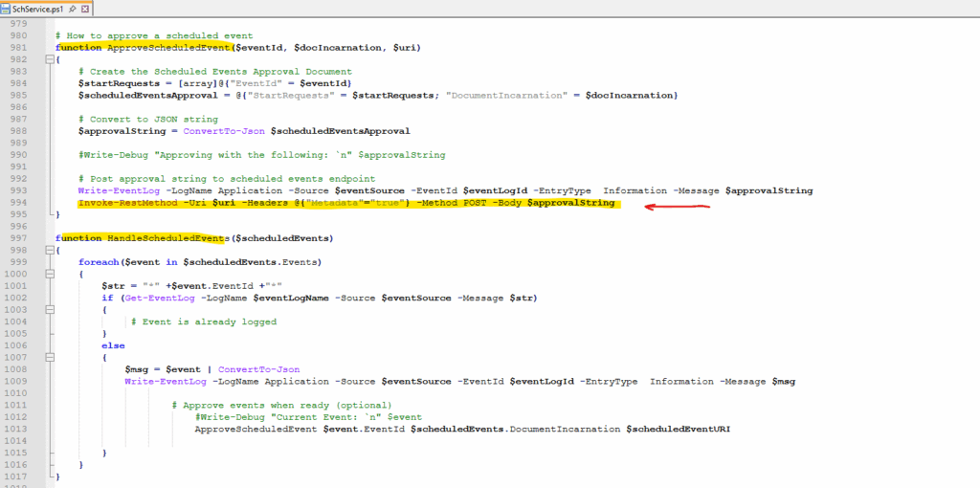This screenshot has width=980, height=488.
Task: Collapse the ApproveScheduledEvent function at line 982
Action: click(x=50, y=60)
